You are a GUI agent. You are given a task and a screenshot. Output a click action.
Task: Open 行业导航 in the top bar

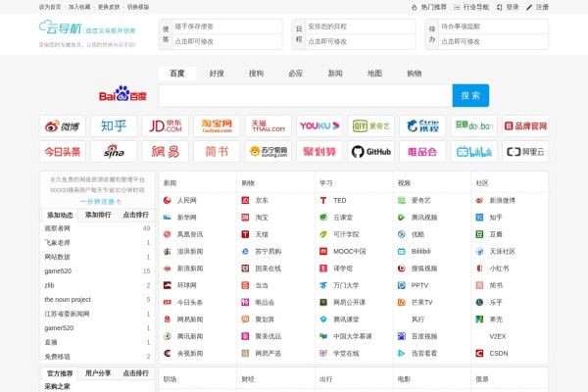(471, 7)
